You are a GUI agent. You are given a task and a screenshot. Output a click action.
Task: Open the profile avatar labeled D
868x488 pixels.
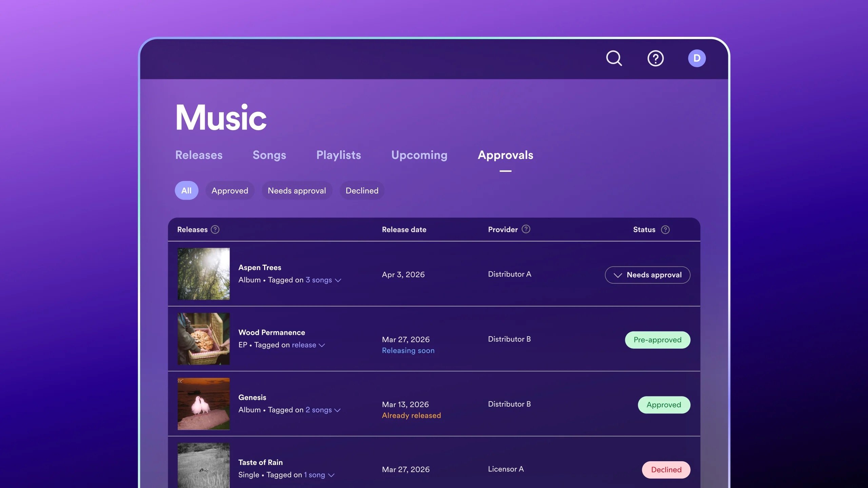(697, 58)
